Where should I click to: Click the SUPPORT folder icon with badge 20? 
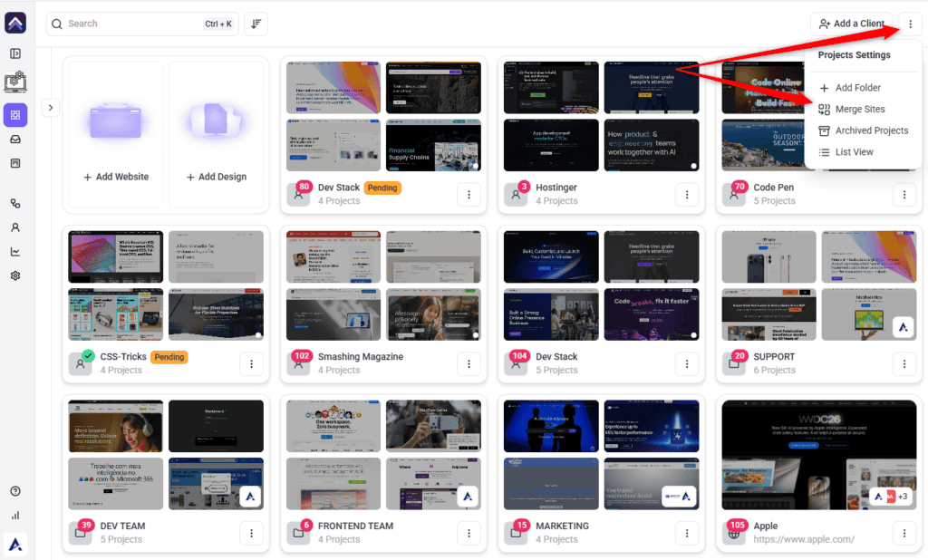click(x=734, y=363)
